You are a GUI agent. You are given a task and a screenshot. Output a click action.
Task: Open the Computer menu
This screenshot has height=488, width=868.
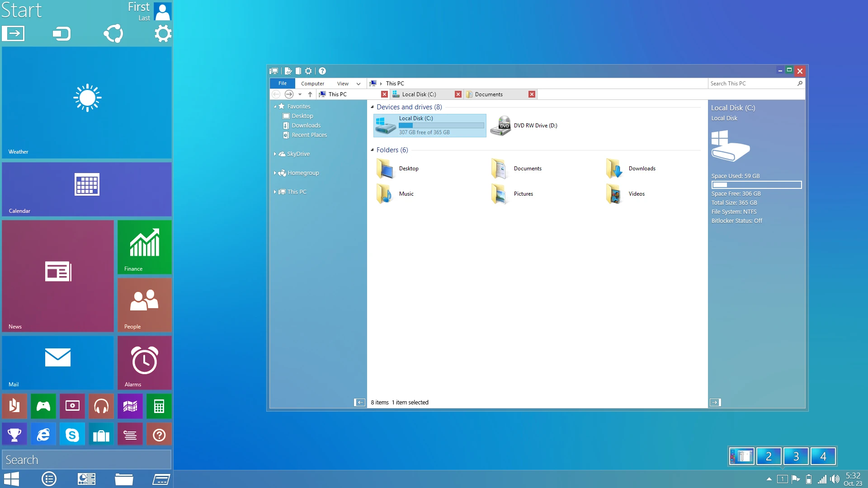(x=312, y=83)
